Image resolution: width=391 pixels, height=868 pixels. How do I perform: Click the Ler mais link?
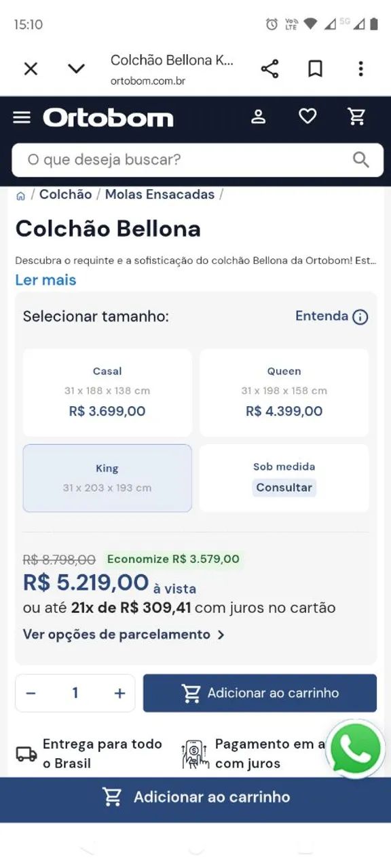click(x=45, y=280)
